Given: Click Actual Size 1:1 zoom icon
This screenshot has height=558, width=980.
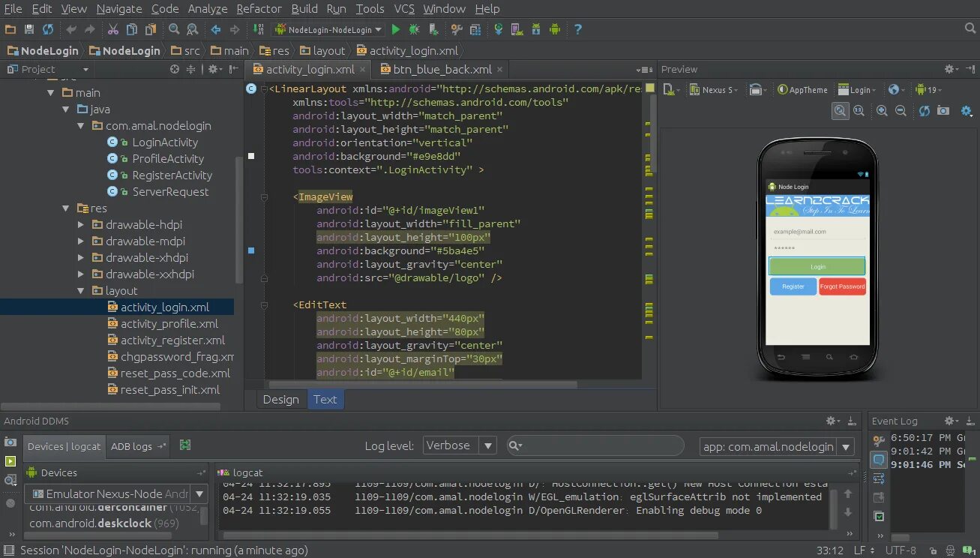Looking at the screenshot, I should click(x=859, y=110).
